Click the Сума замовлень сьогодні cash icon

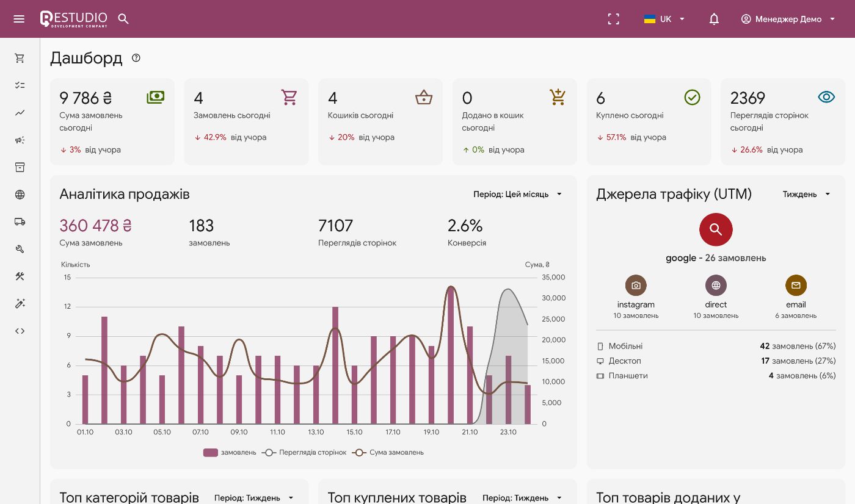(x=156, y=97)
